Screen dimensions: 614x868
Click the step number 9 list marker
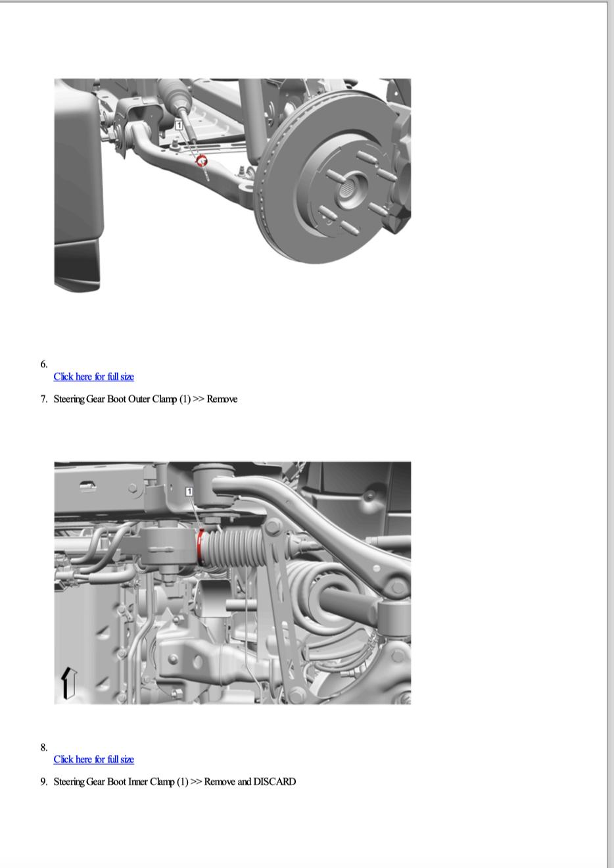pyautogui.click(x=43, y=782)
